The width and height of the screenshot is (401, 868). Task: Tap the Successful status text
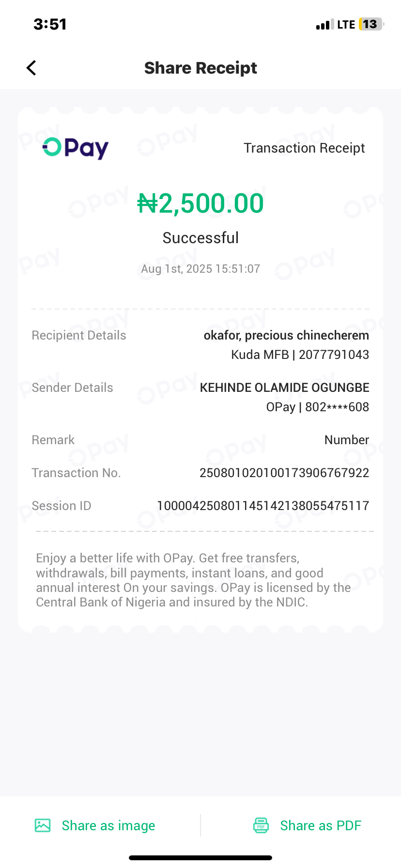[x=200, y=238]
